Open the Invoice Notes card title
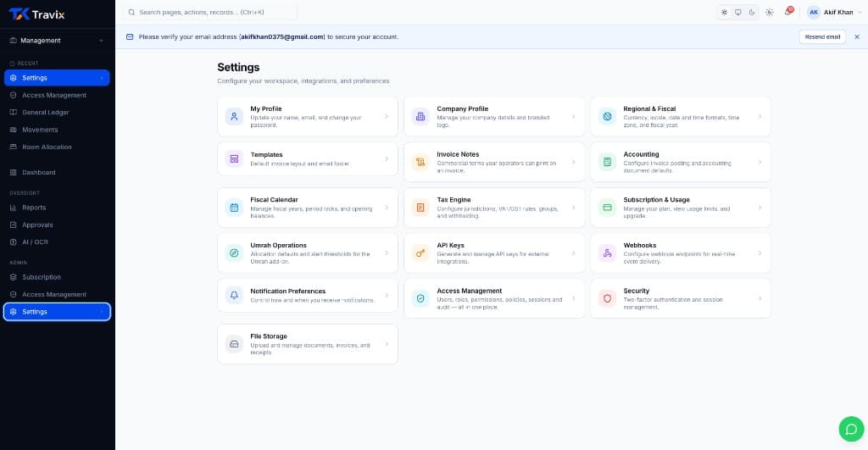Image resolution: width=868 pixels, height=450 pixels. pyautogui.click(x=458, y=154)
